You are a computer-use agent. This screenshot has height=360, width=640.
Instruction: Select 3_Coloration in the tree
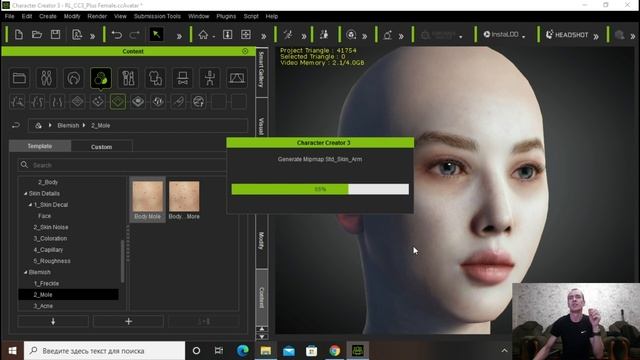[50, 238]
